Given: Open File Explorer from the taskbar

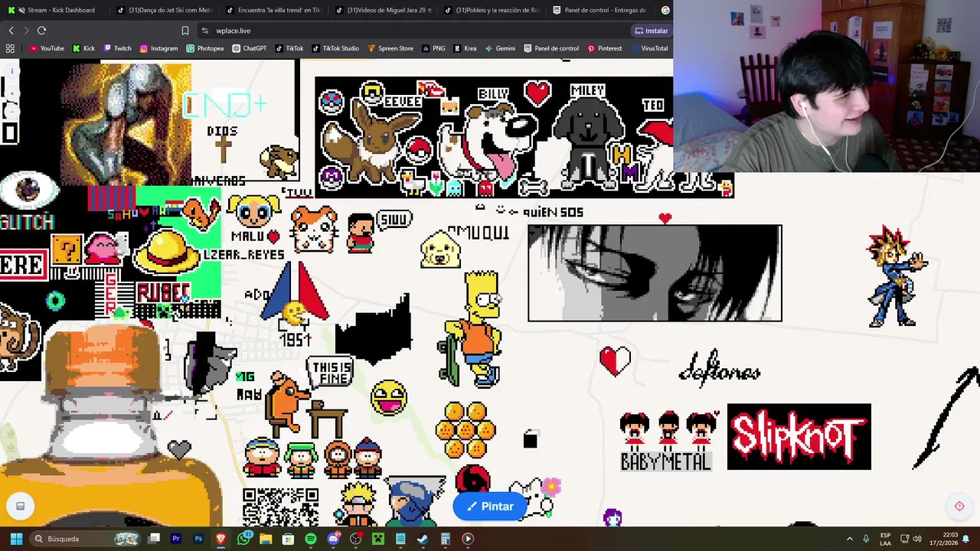Looking at the screenshot, I should [x=266, y=539].
